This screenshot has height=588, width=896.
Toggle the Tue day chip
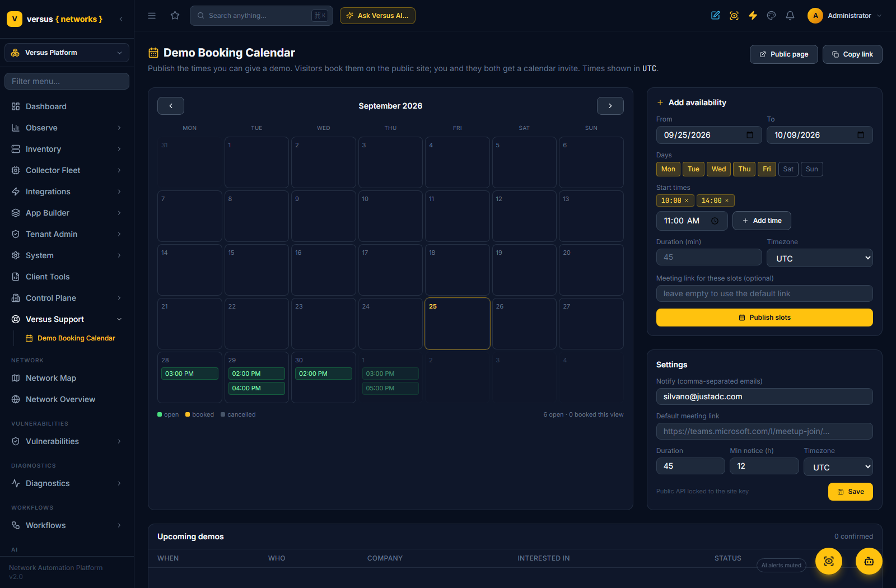693,169
